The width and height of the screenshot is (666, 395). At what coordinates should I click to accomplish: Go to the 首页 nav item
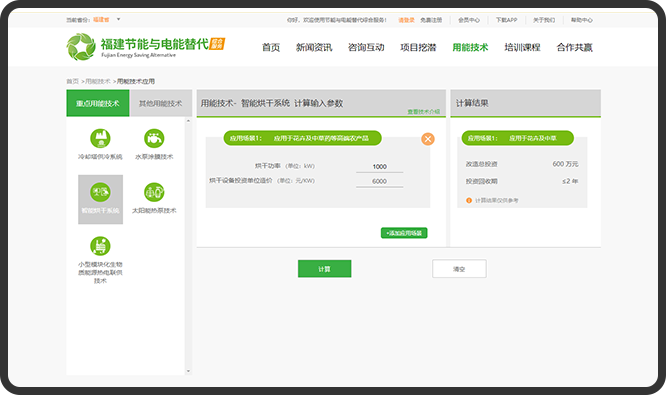[271, 47]
